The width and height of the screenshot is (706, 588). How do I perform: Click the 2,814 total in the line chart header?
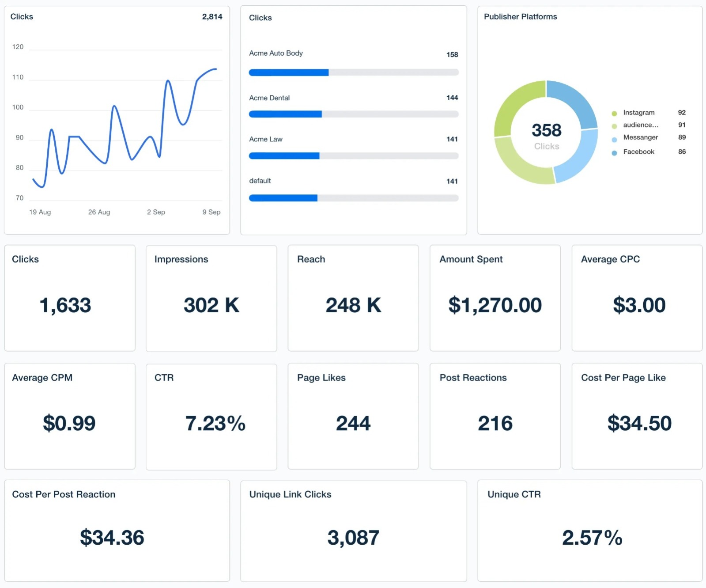(x=212, y=17)
